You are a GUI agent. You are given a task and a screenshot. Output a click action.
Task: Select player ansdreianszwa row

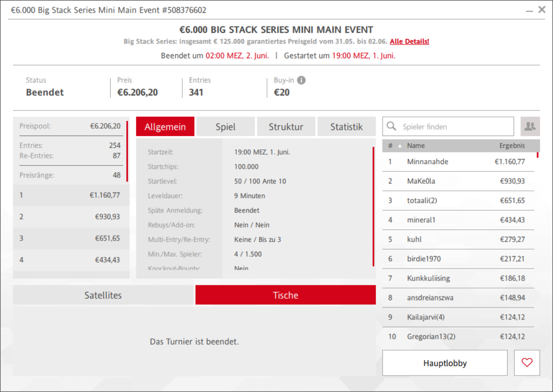(458, 298)
